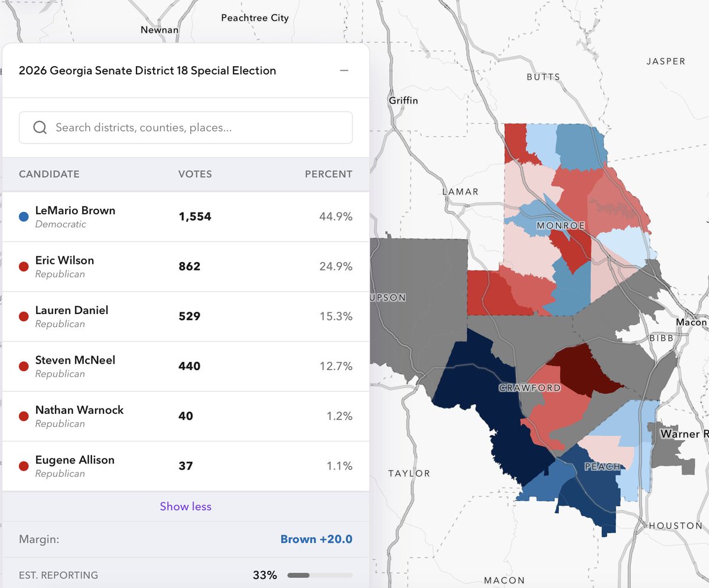Screen dimensions: 709x588
Task: Click the 440 vote count
Action: click(x=190, y=366)
